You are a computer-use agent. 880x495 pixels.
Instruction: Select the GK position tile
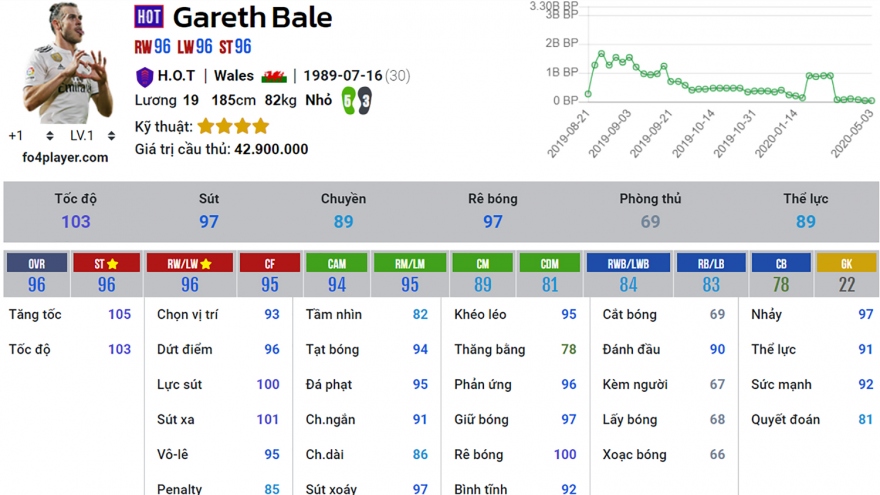[846, 274]
